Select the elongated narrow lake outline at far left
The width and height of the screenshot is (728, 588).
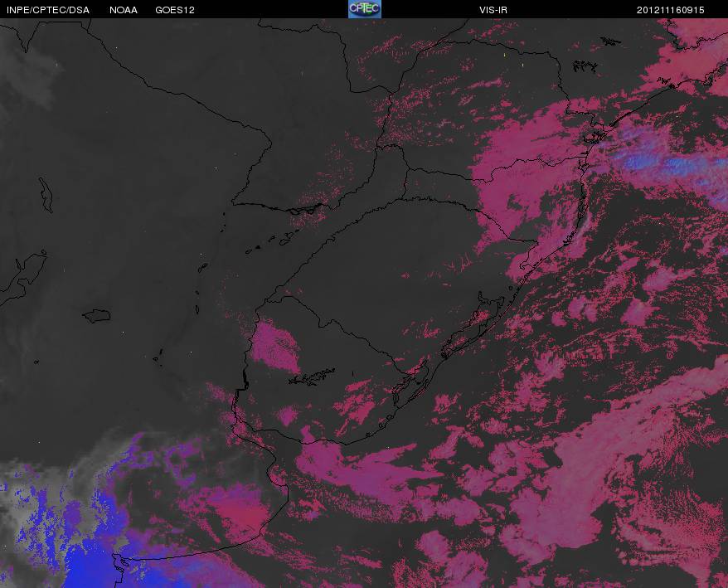coord(46,195)
